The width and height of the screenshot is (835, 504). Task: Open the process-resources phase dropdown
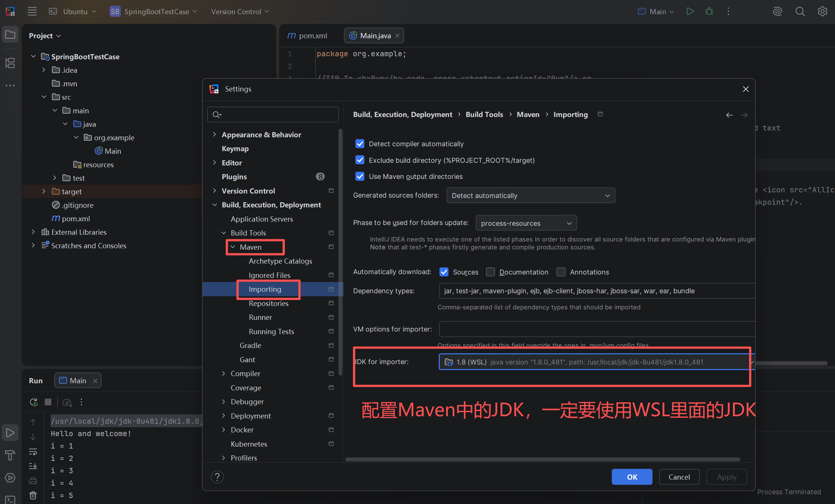526,223
